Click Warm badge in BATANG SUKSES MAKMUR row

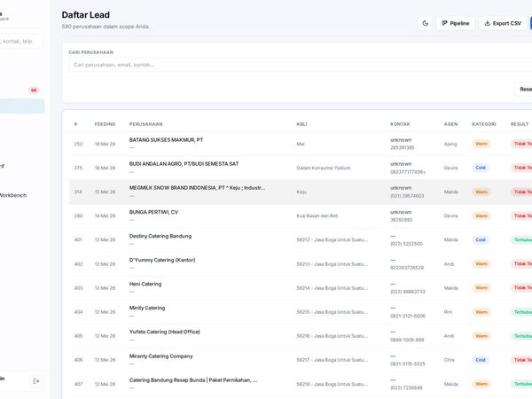(x=481, y=144)
